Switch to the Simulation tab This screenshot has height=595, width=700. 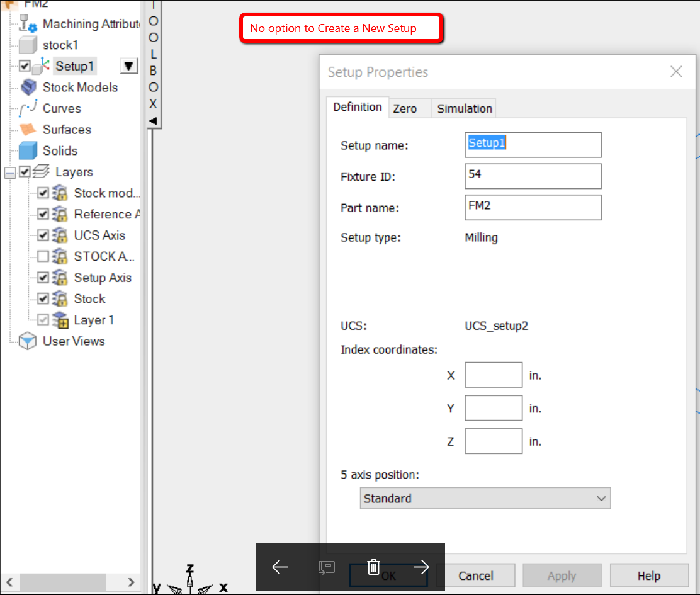[463, 108]
